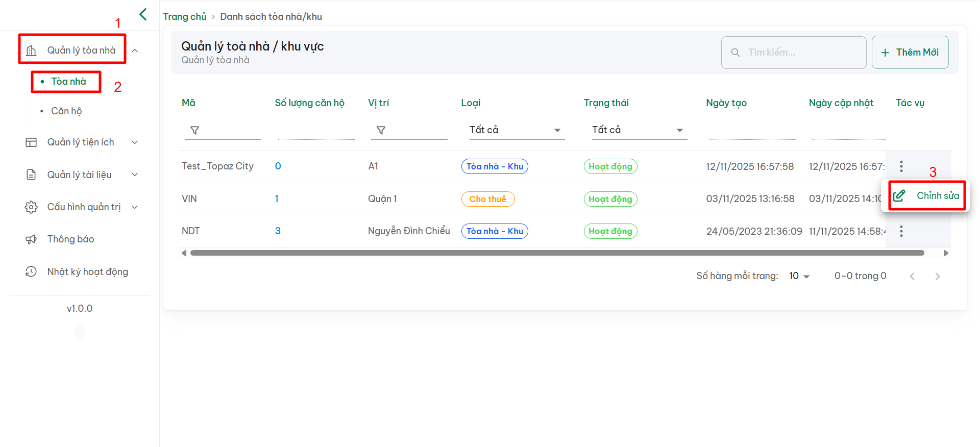Select Chỉnh sửa from the context menu

tap(927, 196)
